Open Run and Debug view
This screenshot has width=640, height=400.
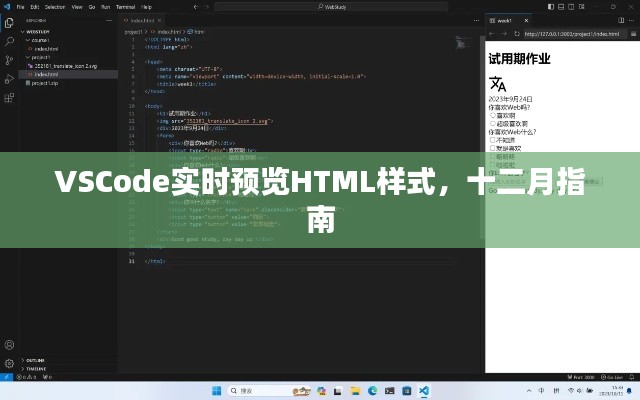pos(9,79)
